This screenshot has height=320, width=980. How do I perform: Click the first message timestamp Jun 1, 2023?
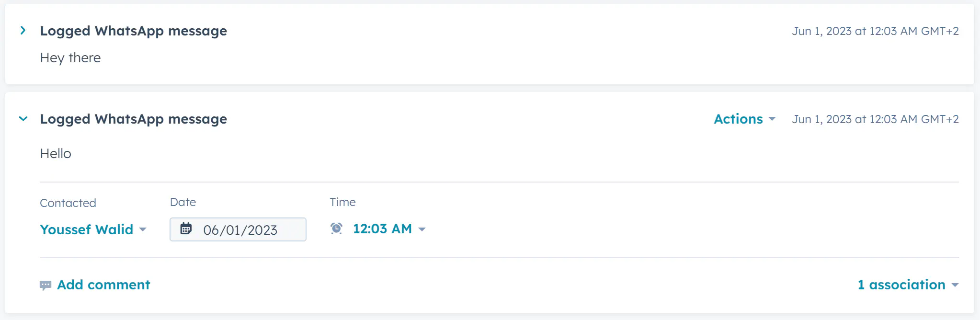(875, 31)
